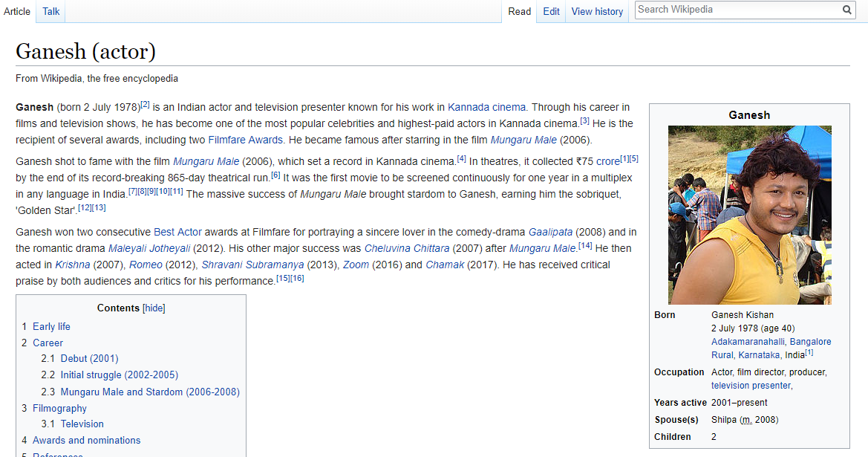The width and height of the screenshot is (868, 457).
Task: Open the View history tab
Action: [x=597, y=11]
